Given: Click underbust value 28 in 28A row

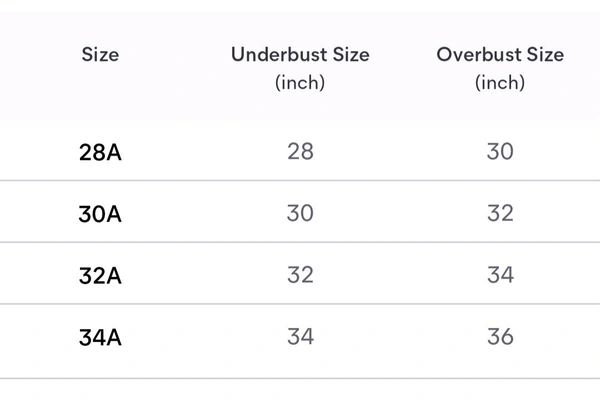Looking at the screenshot, I should coord(300,151).
